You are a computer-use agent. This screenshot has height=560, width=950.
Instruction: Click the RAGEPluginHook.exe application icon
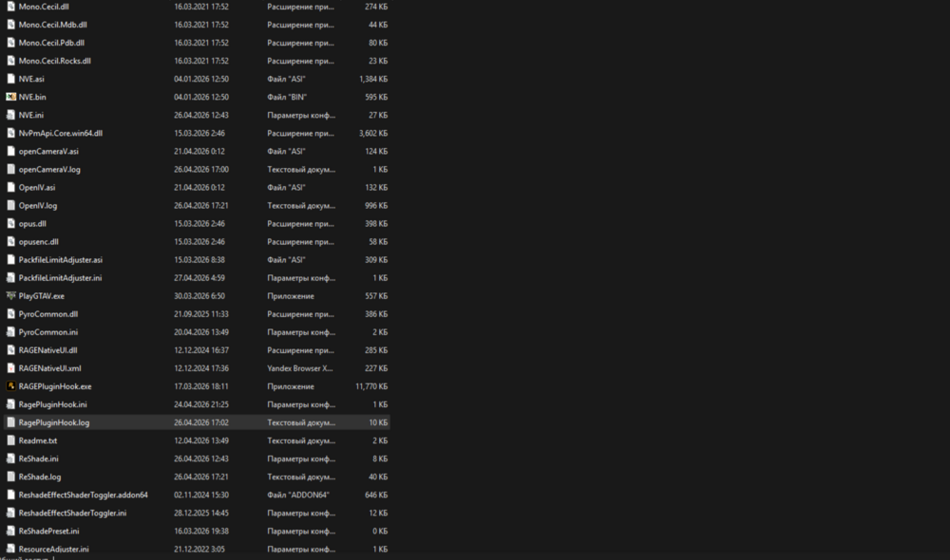[10, 386]
